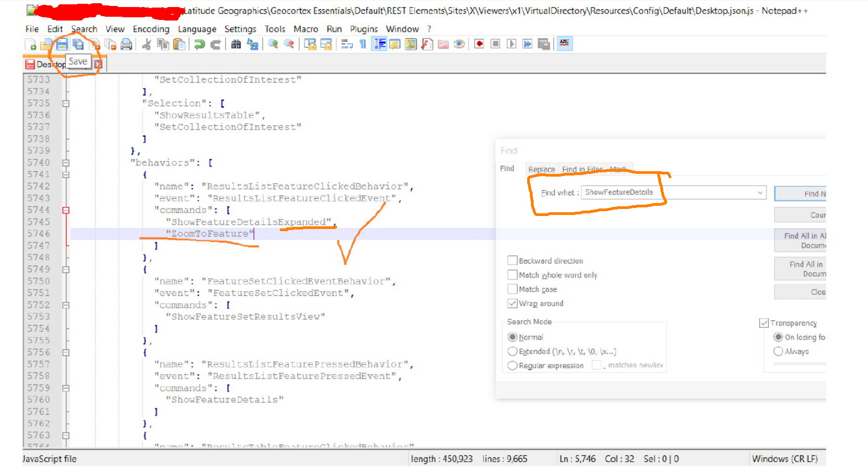Collapse the fold marker at line 5741
The width and height of the screenshot is (868, 472).
pyautogui.click(x=66, y=174)
